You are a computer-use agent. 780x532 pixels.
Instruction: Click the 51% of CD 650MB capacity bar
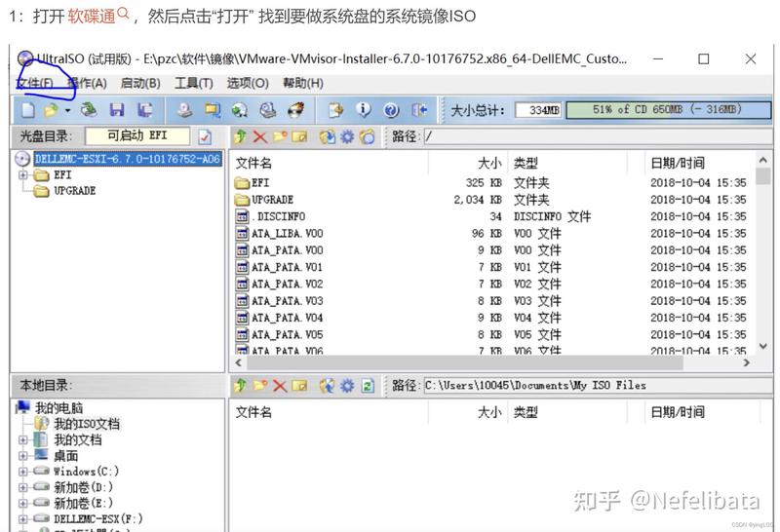tap(669, 110)
